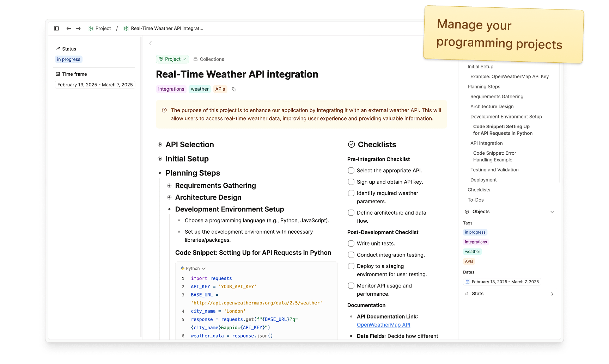Expand the Stats section arrow
609x364 pixels.
[x=552, y=294]
